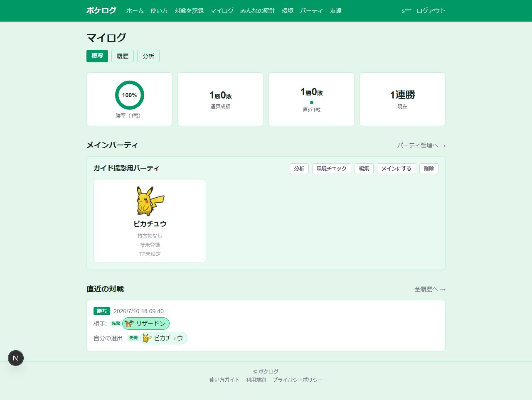Click the ポケログ logo in header
The height and width of the screenshot is (400, 532).
pyautogui.click(x=101, y=10)
